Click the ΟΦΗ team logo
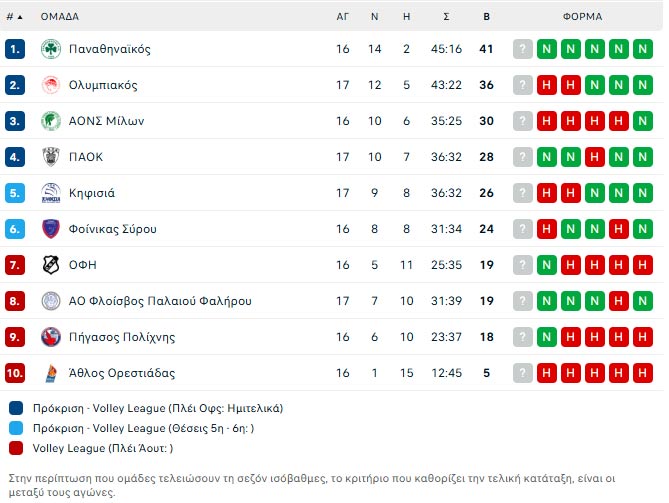This screenshot has width=669, height=503. point(51,265)
